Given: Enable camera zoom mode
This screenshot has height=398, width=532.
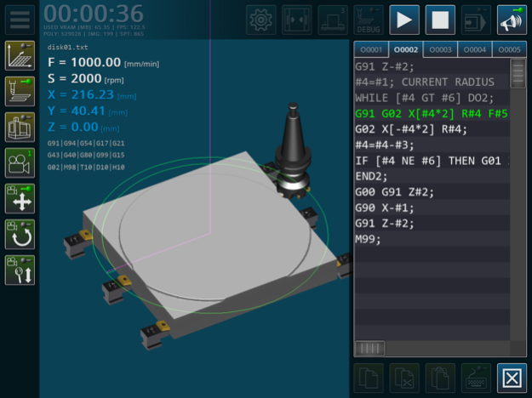Looking at the screenshot, I should coord(20,270).
